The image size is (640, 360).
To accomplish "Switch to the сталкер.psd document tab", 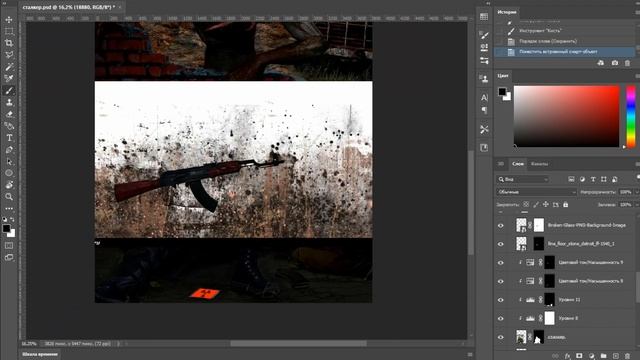I will 68,7.
